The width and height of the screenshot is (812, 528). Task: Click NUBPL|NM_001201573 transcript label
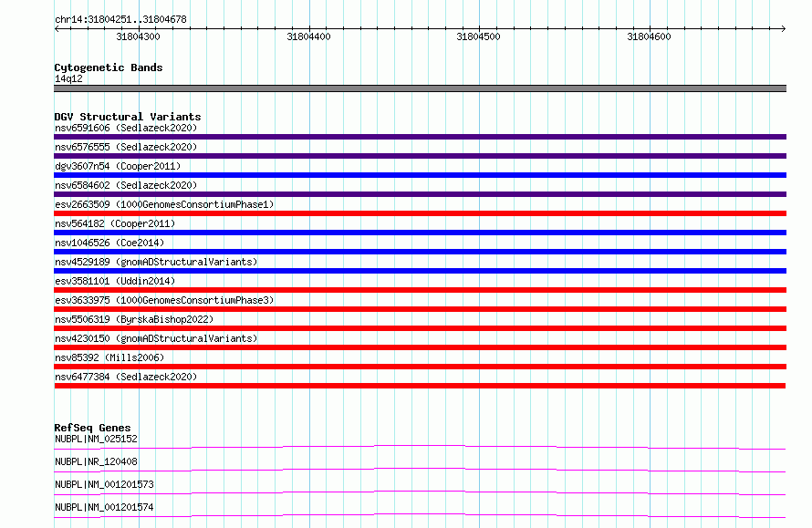click(104, 484)
